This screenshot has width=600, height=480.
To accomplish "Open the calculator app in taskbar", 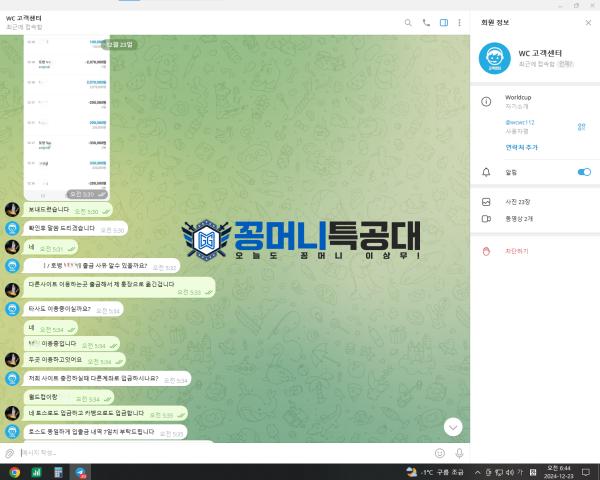I will [58, 472].
